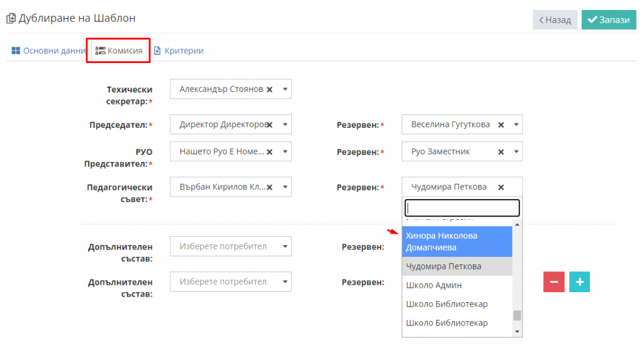The width and height of the screenshot is (644, 347).
Task: Go back with the Назад button
Action: pos(555,20)
